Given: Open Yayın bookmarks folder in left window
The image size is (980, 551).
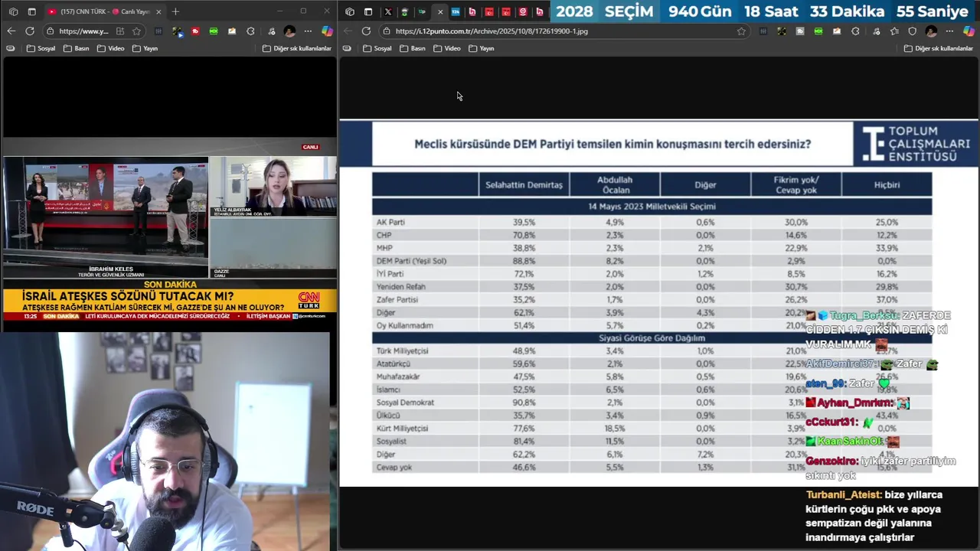Looking at the screenshot, I should coord(145,48).
